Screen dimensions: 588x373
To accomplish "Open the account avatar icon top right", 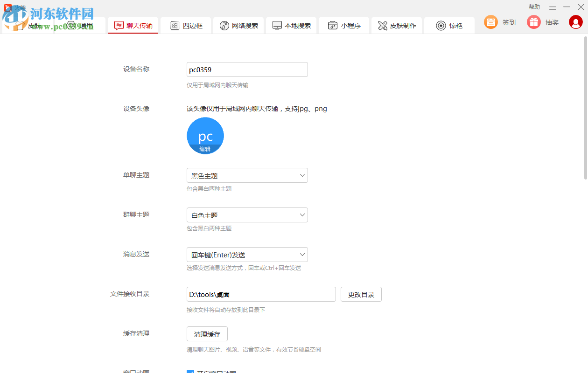I will [x=575, y=22].
